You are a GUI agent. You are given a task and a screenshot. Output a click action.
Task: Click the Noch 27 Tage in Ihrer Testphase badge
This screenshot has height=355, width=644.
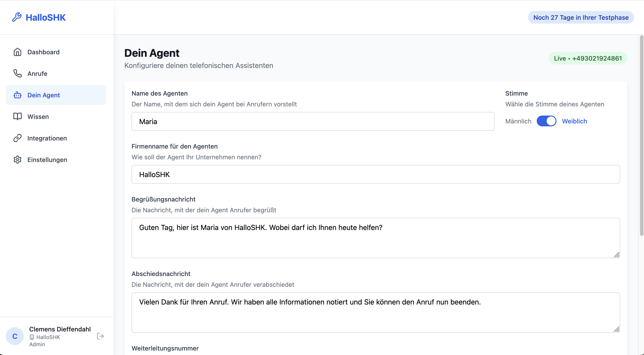(581, 17)
